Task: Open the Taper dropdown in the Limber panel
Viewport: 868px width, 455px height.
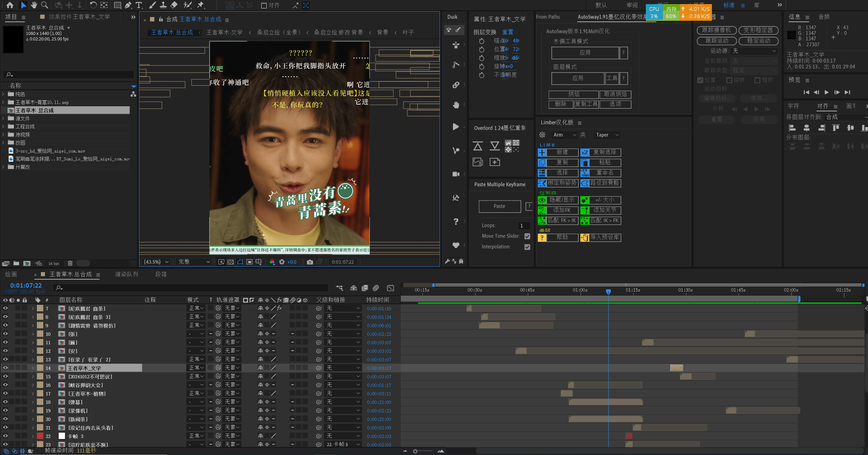Action: click(607, 135)
